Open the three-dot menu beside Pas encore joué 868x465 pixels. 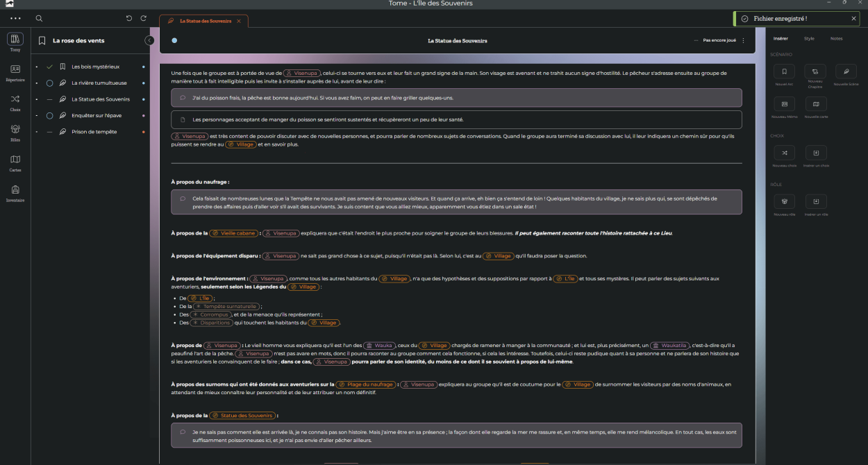(743, 41)
